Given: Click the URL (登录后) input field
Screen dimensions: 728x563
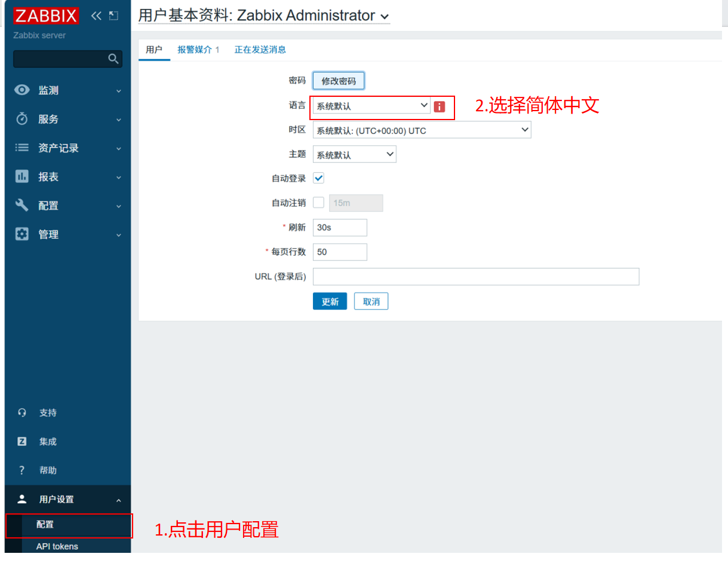Looking at the screenshot, I should click(476, 276).
